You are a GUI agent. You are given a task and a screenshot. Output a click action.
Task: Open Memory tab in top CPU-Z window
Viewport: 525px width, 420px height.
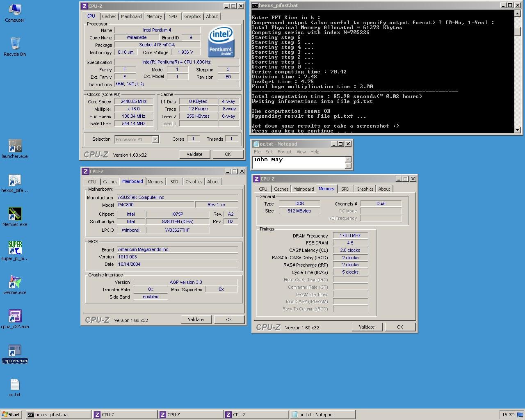(x=154, y=16)
